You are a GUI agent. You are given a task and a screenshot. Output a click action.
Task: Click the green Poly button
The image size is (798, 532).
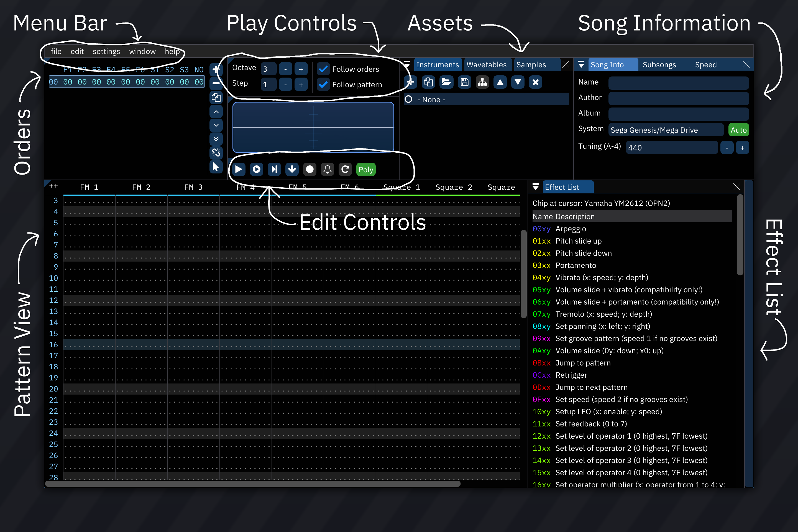click(x=366, y=169)
